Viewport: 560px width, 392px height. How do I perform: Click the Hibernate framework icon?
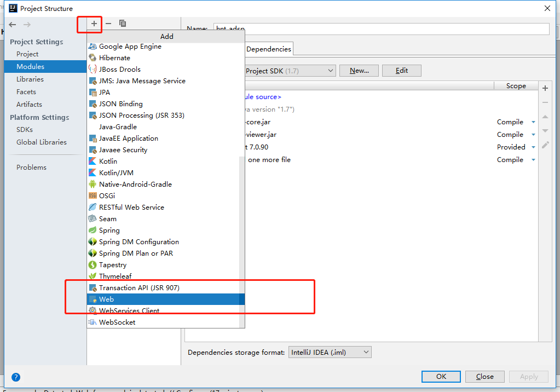click(93, 58)
